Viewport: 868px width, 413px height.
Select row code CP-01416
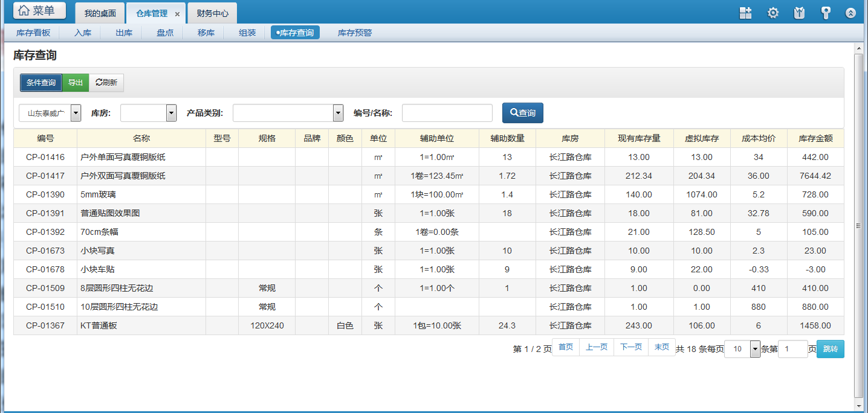click(45, 157)
